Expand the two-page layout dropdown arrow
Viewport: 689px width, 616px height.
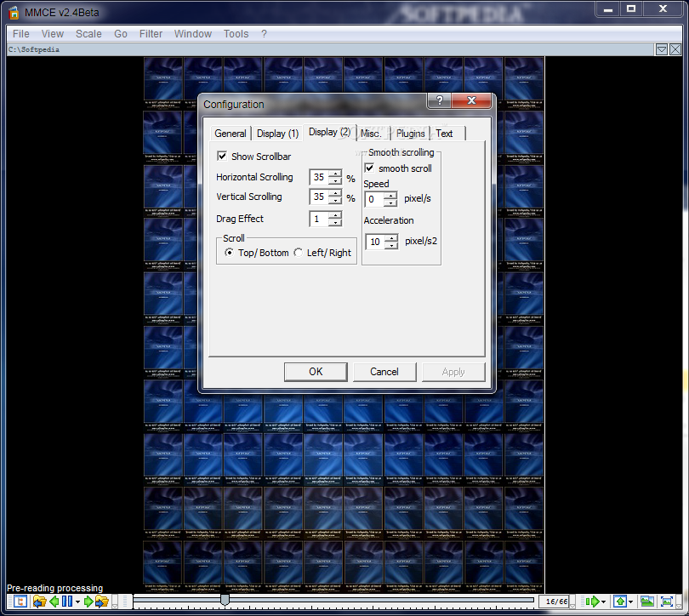(77, 602)
